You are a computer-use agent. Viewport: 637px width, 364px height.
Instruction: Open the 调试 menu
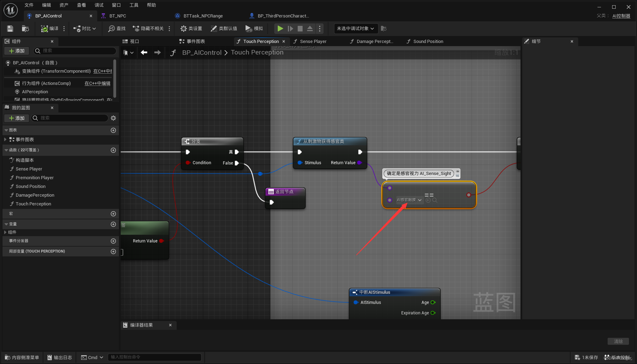pos(99,5)
